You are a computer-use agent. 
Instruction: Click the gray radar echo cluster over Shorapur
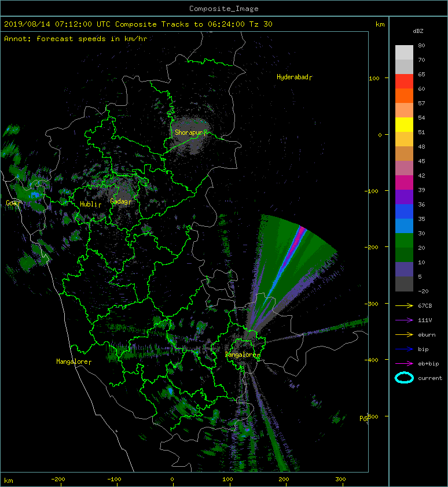(x=190, y=136)
